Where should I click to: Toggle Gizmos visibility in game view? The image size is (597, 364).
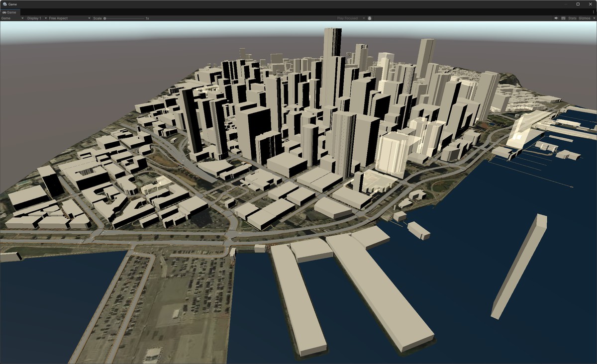[x=584, y=18]
